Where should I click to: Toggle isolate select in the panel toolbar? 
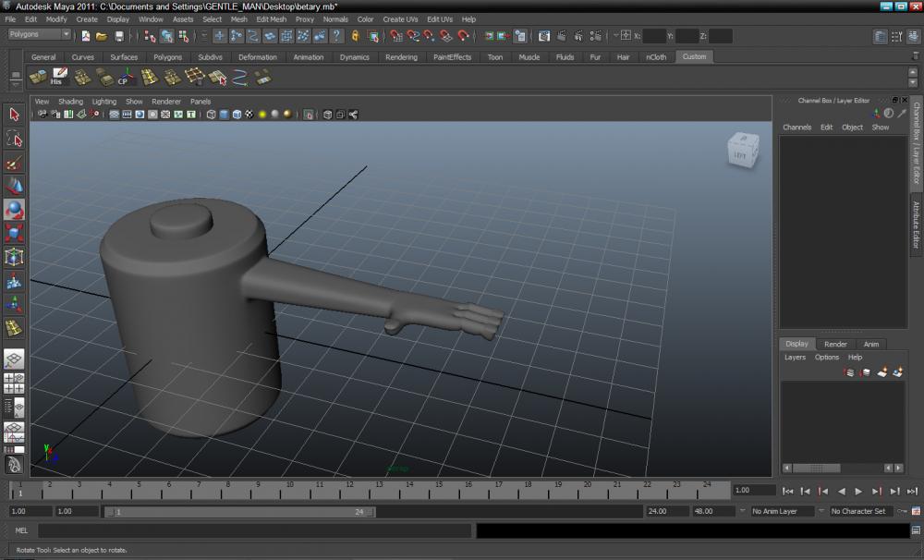pyautogui.click(x=309, y=115)
